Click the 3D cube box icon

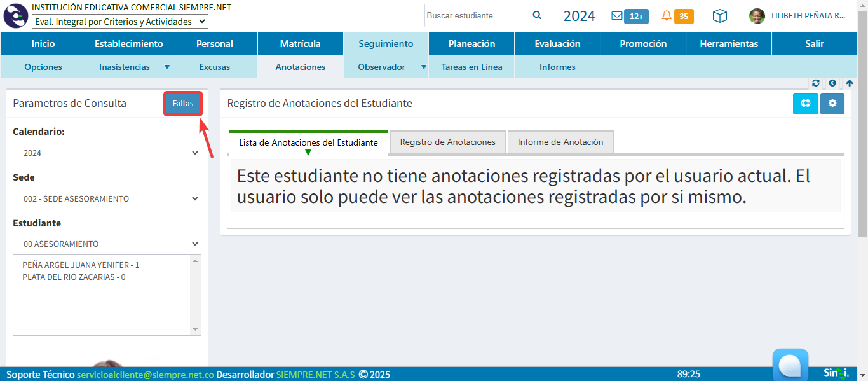pyautogui.click(x=719, y=16)
